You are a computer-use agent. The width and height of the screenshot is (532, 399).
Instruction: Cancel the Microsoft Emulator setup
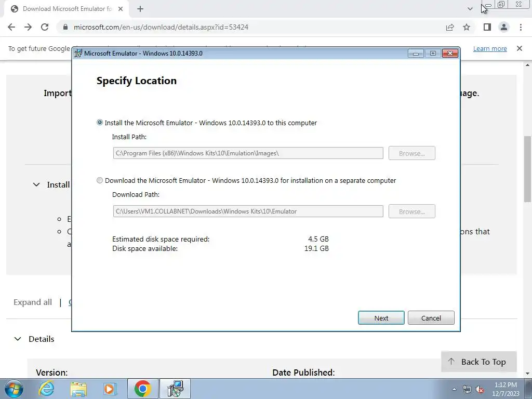(431, 318)
